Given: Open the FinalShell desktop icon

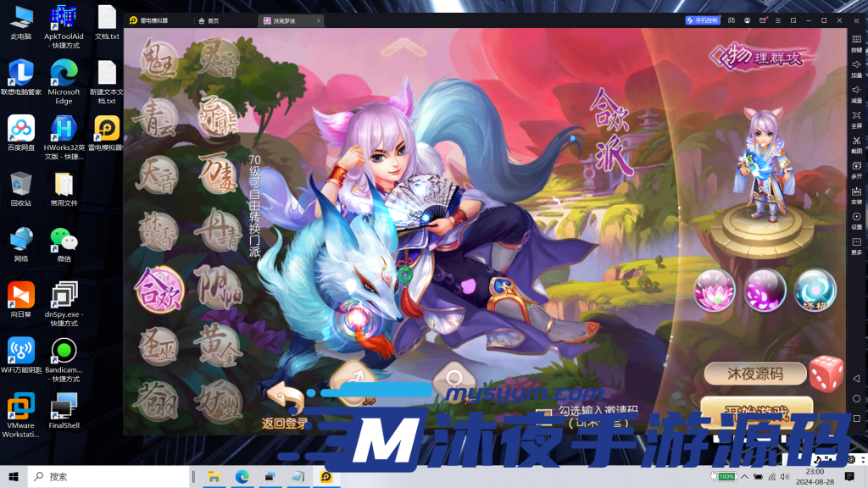Looking at the screenshot, I should tap(64, 411).
